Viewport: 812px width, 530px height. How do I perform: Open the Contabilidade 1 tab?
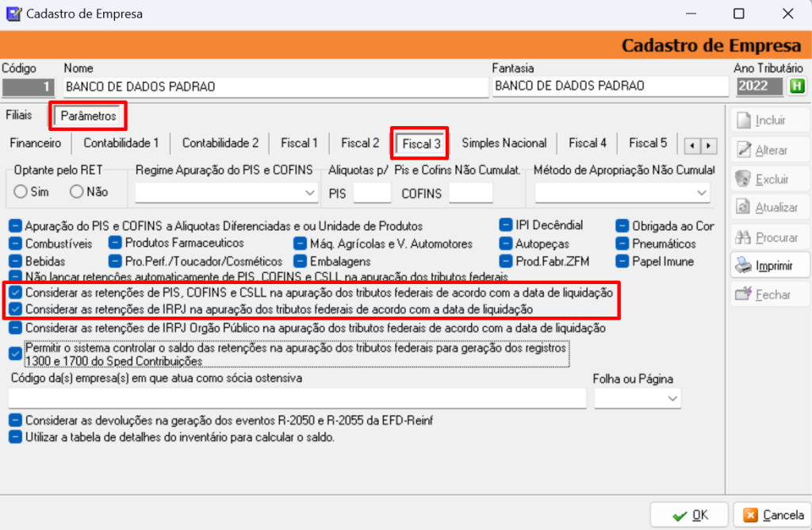pyautogui.click(x=121, y=144)
